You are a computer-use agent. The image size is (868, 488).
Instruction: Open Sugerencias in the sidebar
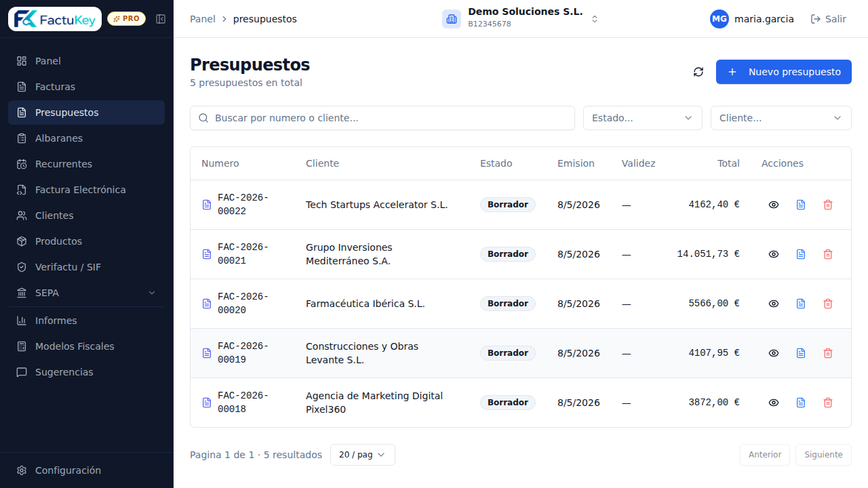pos(86,372)
